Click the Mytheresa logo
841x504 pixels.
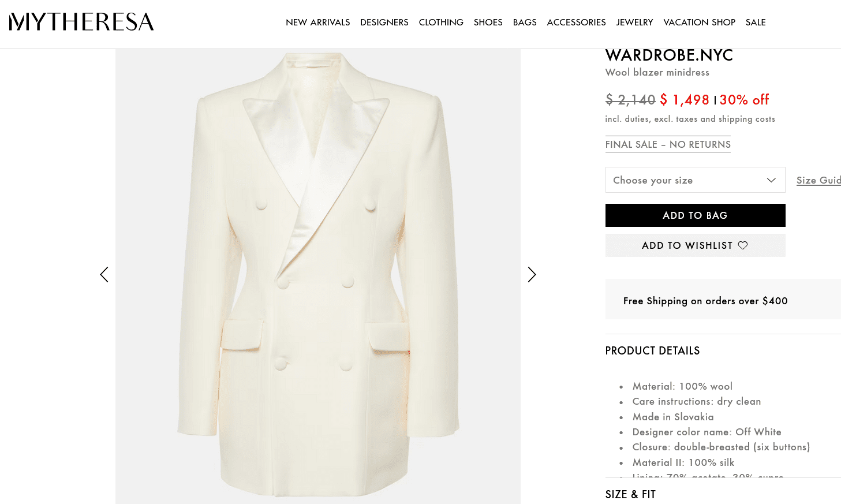tap(81, 22)
